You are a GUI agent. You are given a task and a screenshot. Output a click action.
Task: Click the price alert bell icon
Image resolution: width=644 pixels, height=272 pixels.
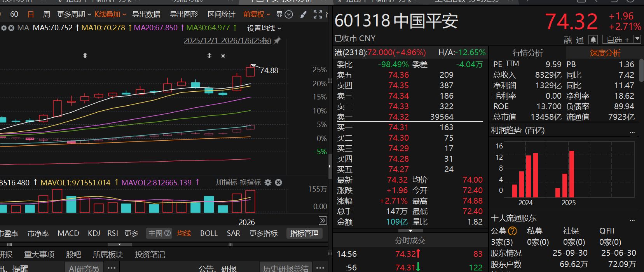point(593,40)
